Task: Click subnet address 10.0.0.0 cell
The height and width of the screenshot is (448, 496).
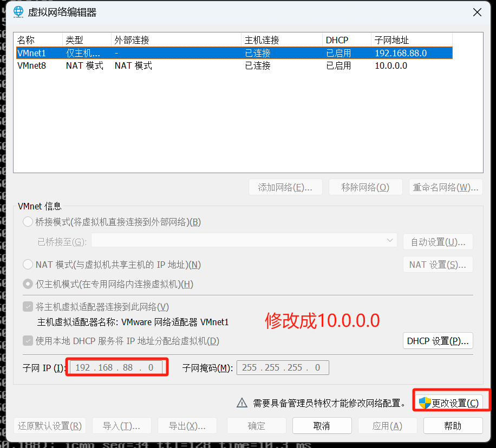Action: coord(391,65)
